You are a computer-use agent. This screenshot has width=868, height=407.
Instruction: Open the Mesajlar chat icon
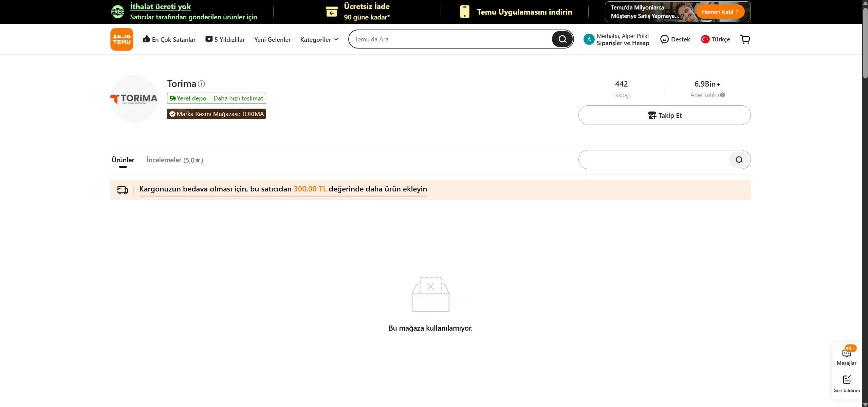pos(847,353)
